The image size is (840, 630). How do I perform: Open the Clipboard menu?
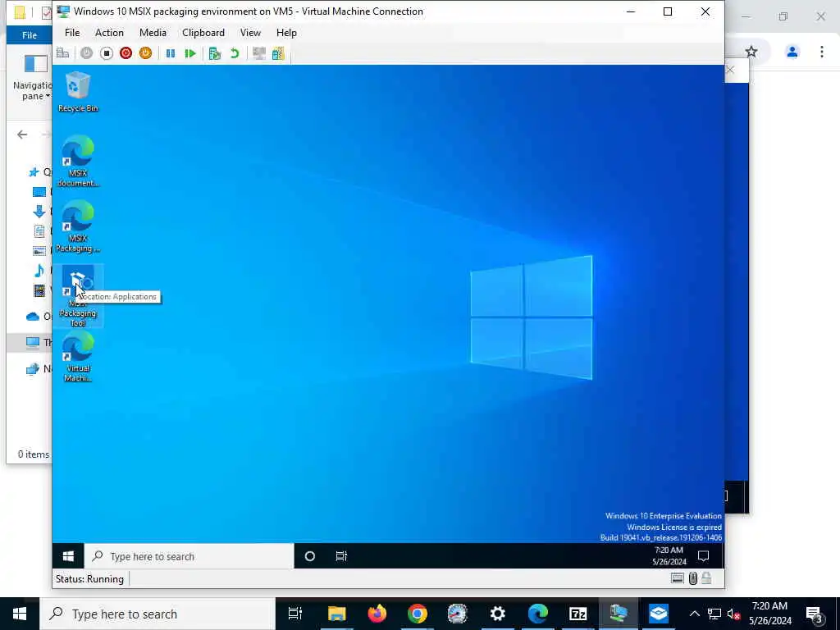pos(203,33)
